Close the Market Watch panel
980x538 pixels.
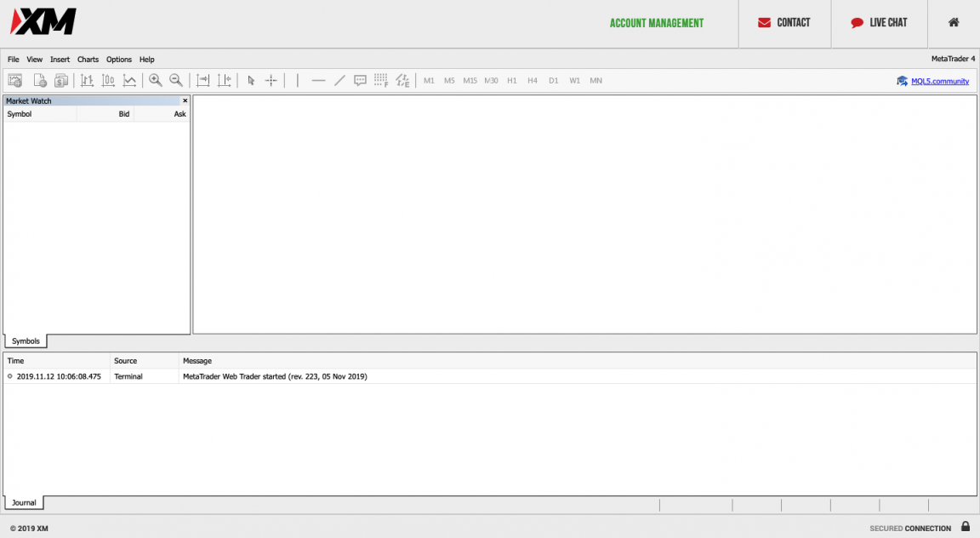tap(185, 100)
